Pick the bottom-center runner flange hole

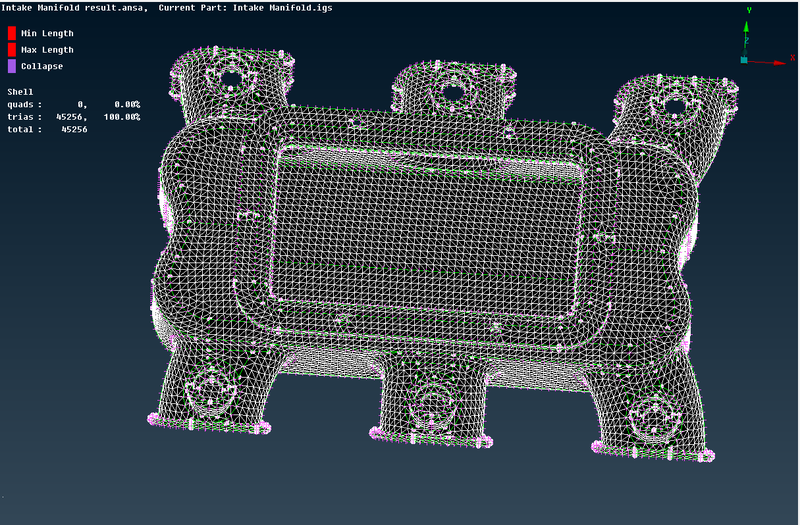click(431, 400)
